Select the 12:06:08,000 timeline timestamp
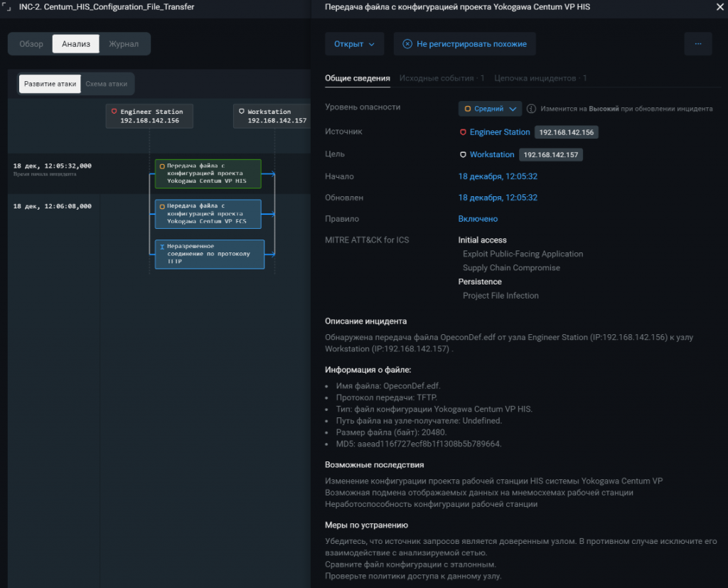The width and height of the screenshot is (728, 588). point(52,206)
